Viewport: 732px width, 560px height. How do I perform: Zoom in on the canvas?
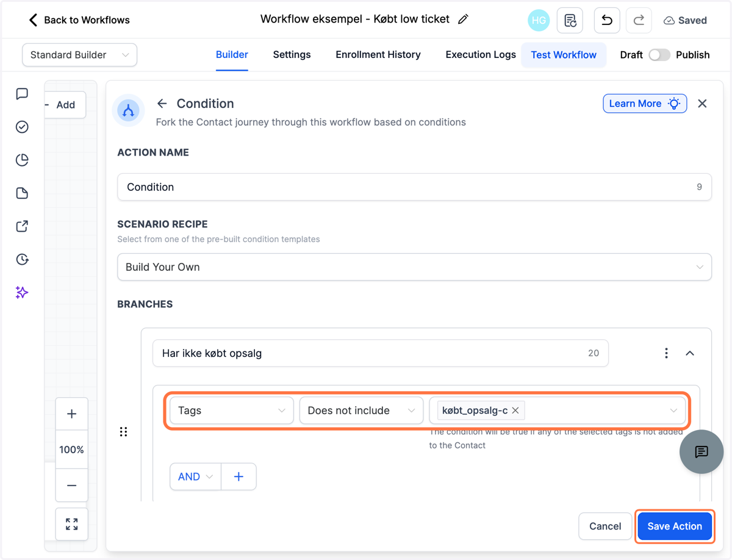point(71,414)
